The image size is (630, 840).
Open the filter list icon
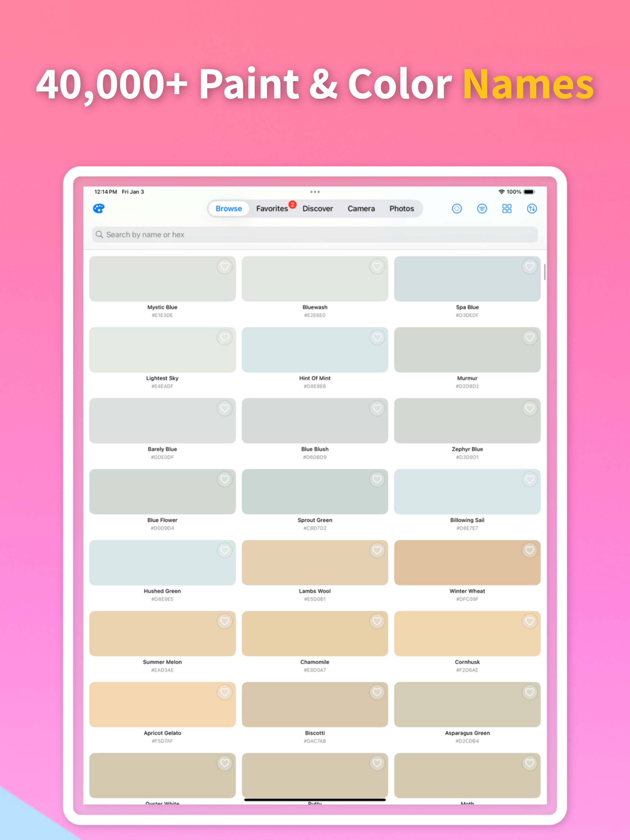(x=482, y=208)
